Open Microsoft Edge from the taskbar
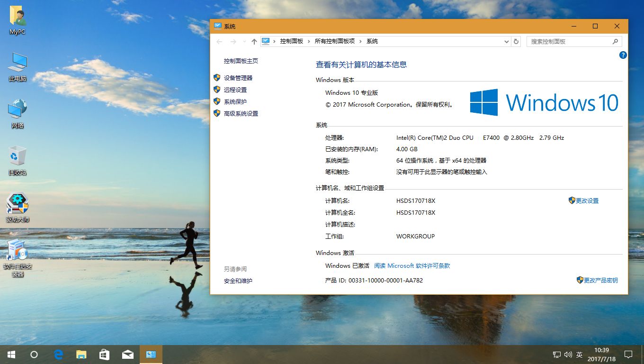The image size is (644, 364). pyautogui.click(x=58, y=354)
